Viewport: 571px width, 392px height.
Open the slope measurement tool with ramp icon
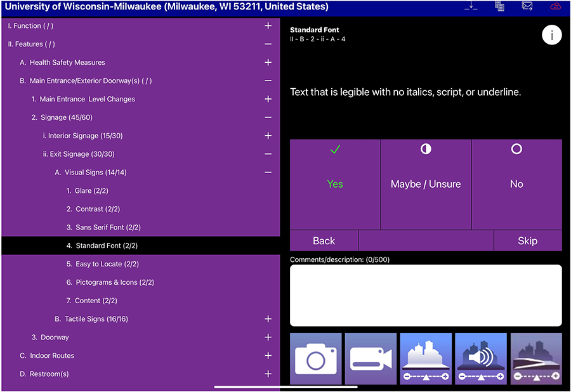tap(536, 358)
